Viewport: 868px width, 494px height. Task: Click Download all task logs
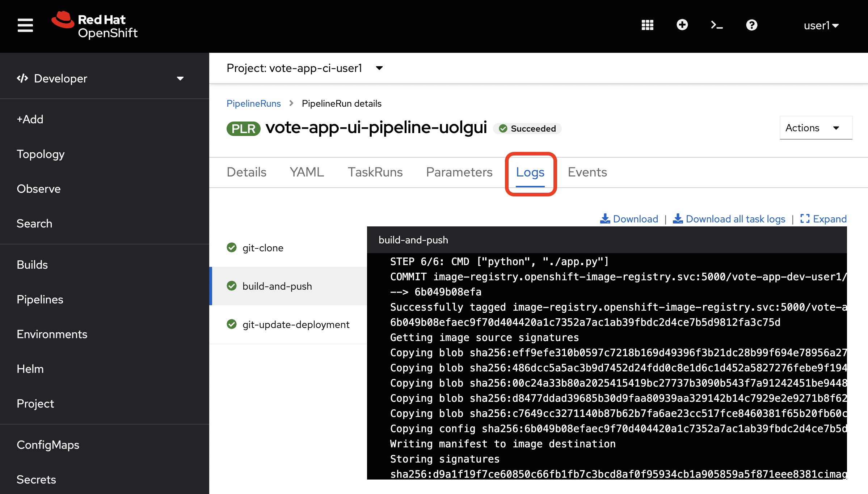pos(729,219)
